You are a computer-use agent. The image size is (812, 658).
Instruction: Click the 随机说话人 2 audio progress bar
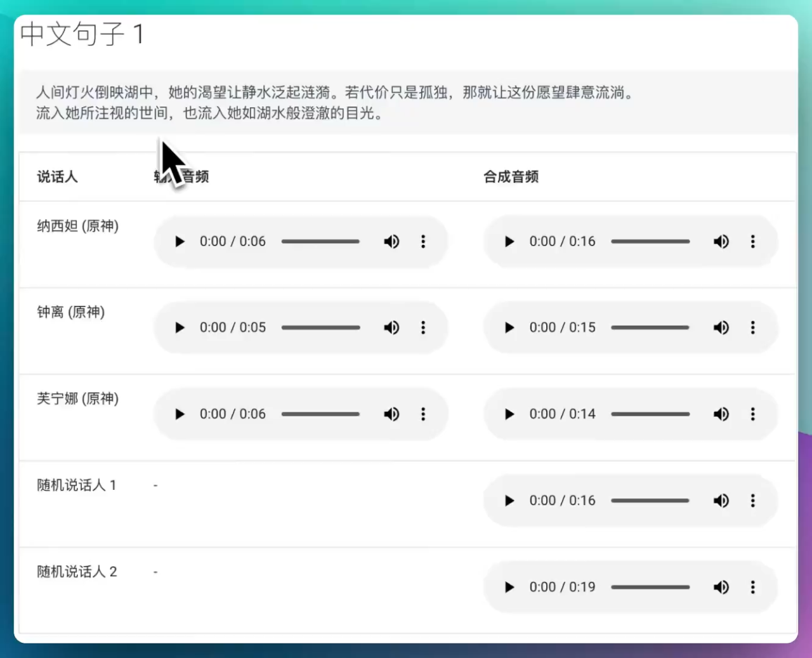coord(650,588)
